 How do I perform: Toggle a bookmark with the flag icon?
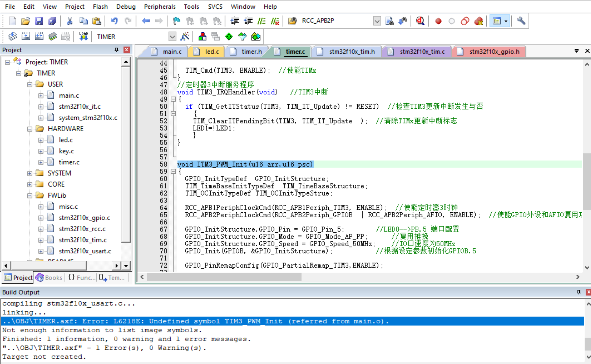coord(176,21)
